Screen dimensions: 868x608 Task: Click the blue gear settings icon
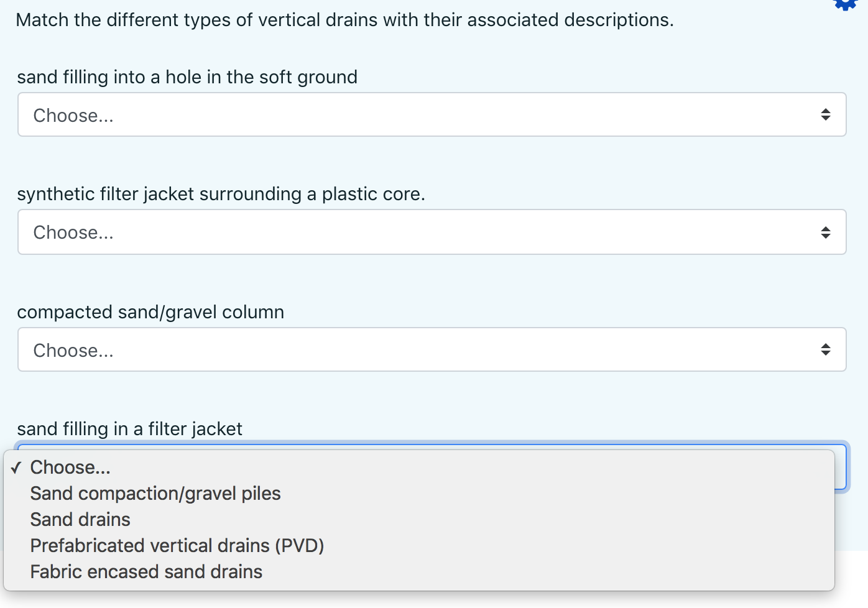pyautogui.click(x=846, y=4)
